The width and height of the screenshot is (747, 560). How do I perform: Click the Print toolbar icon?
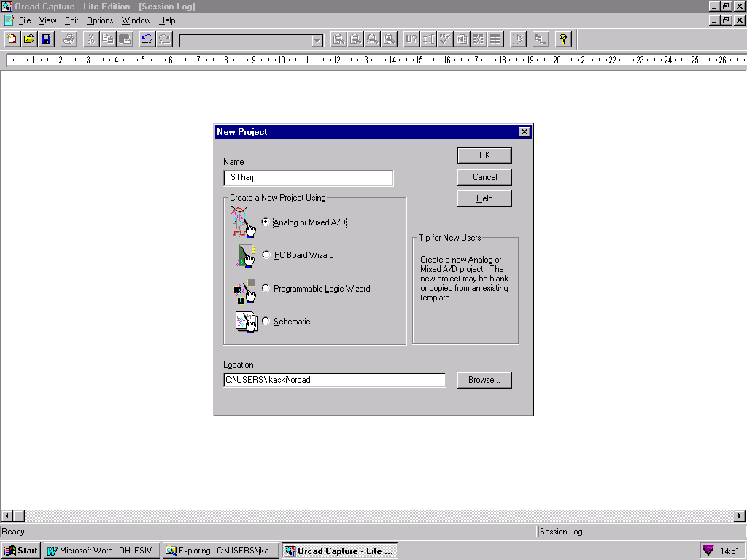tap(69, 39)
